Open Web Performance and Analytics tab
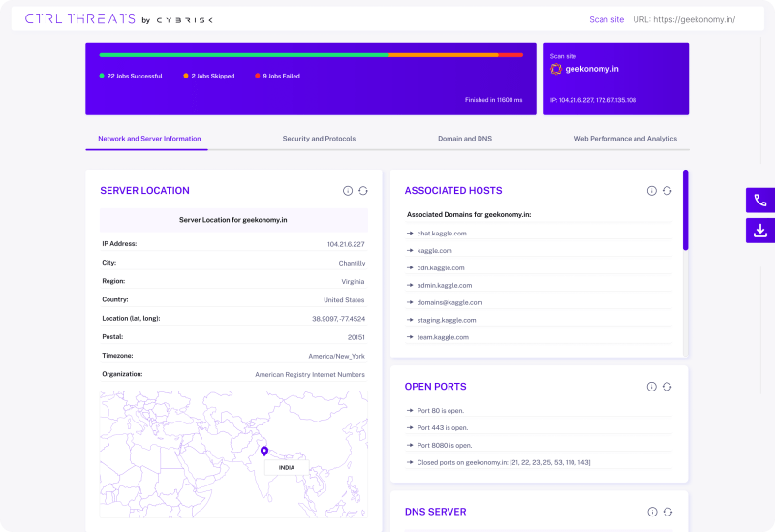This screenshot has width=775, height=532. (x=625, y=139)
